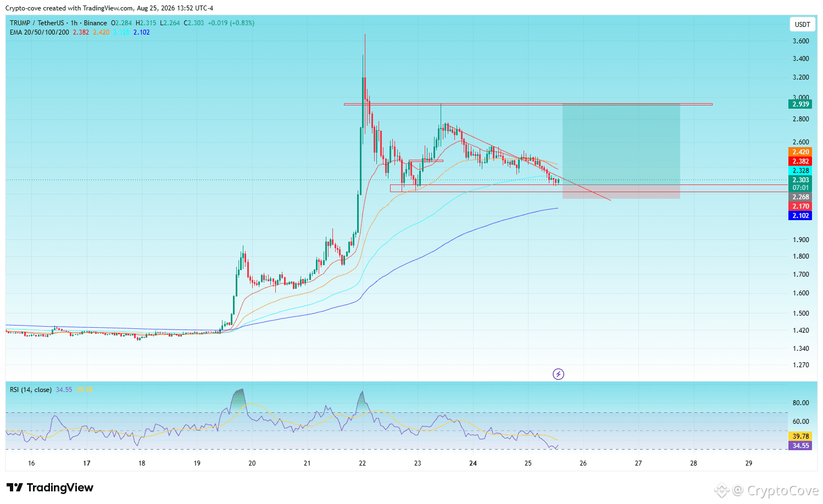Click date 27 on the time axis

[x=638, y=463]
